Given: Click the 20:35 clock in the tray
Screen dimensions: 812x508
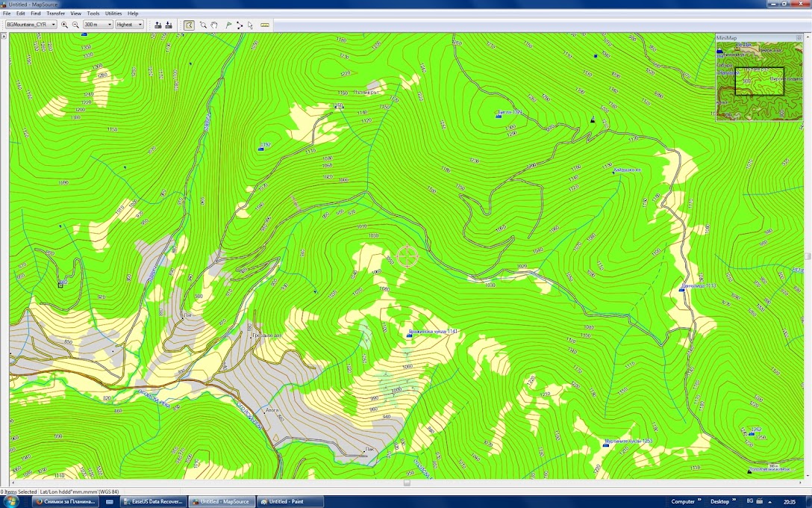Looking at the screenshot, I should point(789,502).
